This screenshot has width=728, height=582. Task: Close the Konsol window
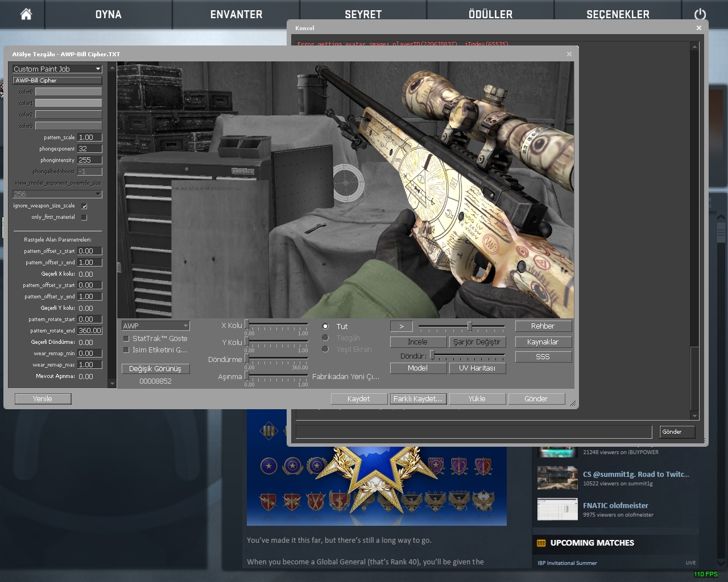coord(699,28)
